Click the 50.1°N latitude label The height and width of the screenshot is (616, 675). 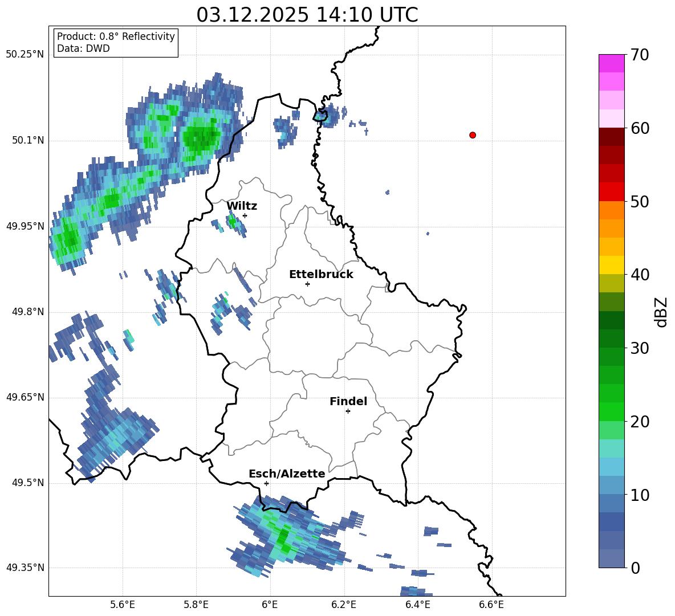[28, 140]
